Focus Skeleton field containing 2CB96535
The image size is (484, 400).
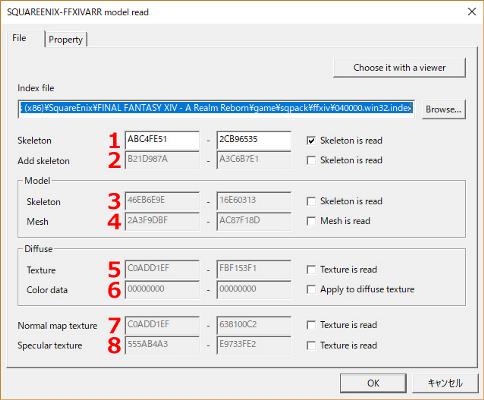[x=254, y=140]
